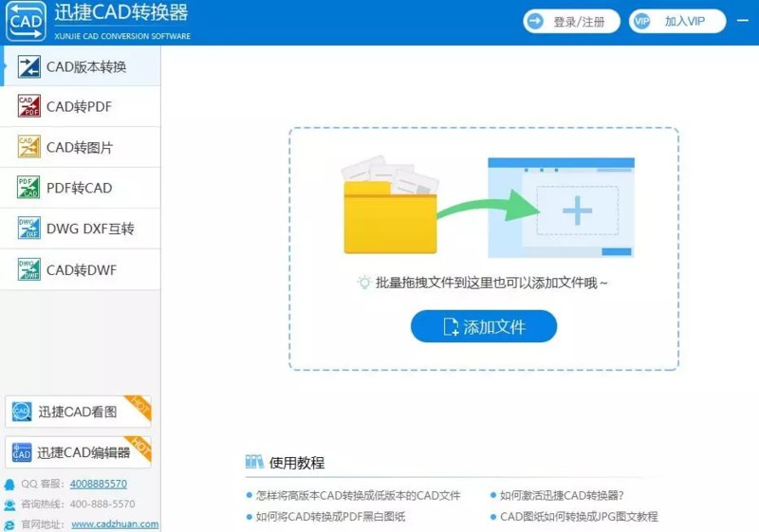Screen dimensions: 759x532
Task: Click the 批量拖拽文件 hint text
Action: pyautogui.click(x=491, y=283)
